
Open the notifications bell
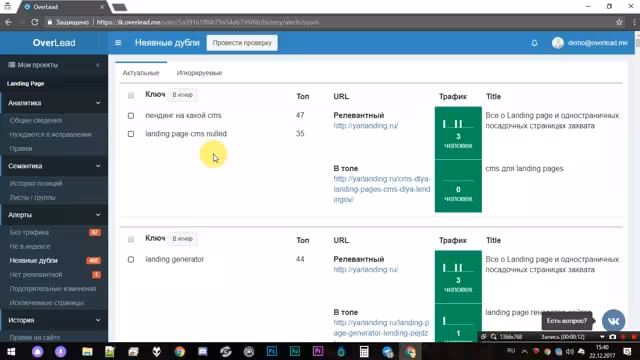[x=534, y=43]
